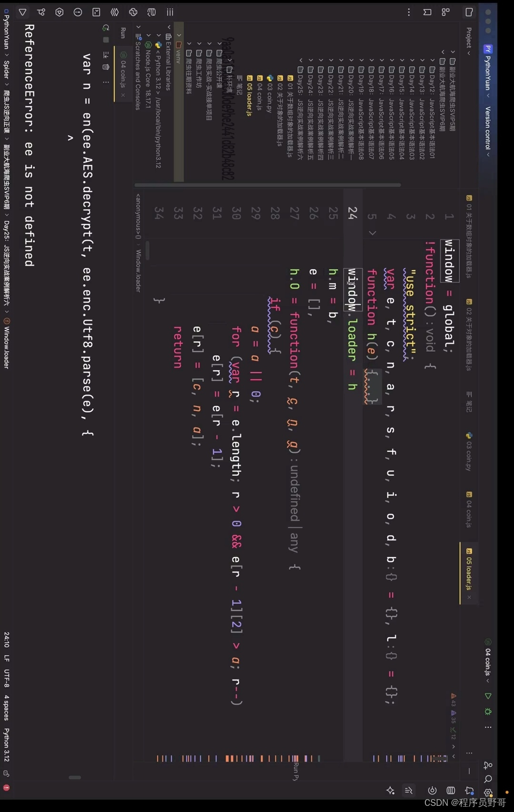
Task: Open the Notifications bell icon
Action: (469, 791)
